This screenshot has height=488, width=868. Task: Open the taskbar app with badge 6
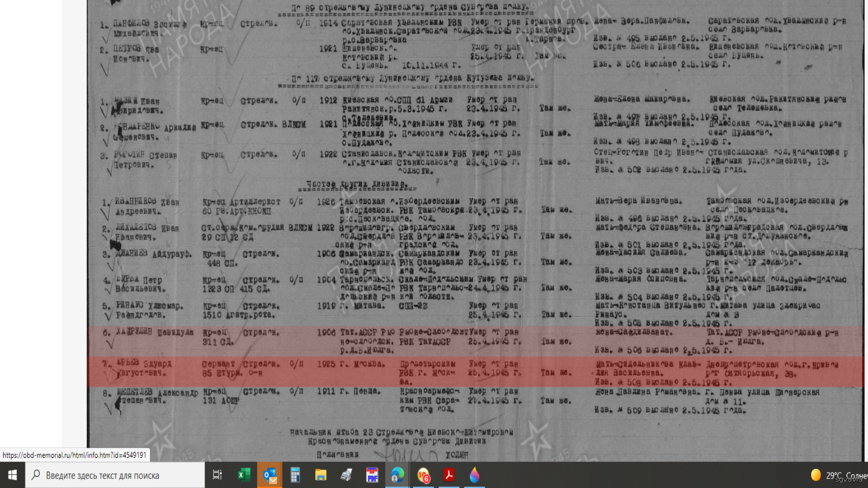pos(424,475)
